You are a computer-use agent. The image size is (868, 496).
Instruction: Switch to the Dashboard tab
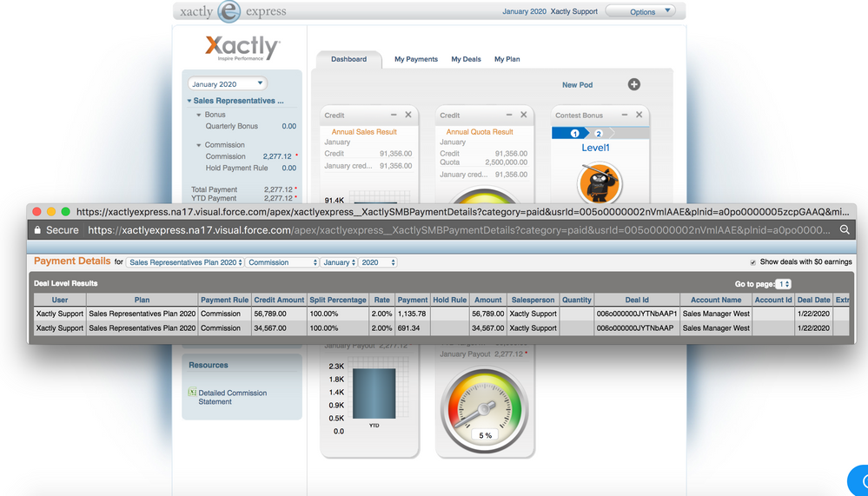348,59
